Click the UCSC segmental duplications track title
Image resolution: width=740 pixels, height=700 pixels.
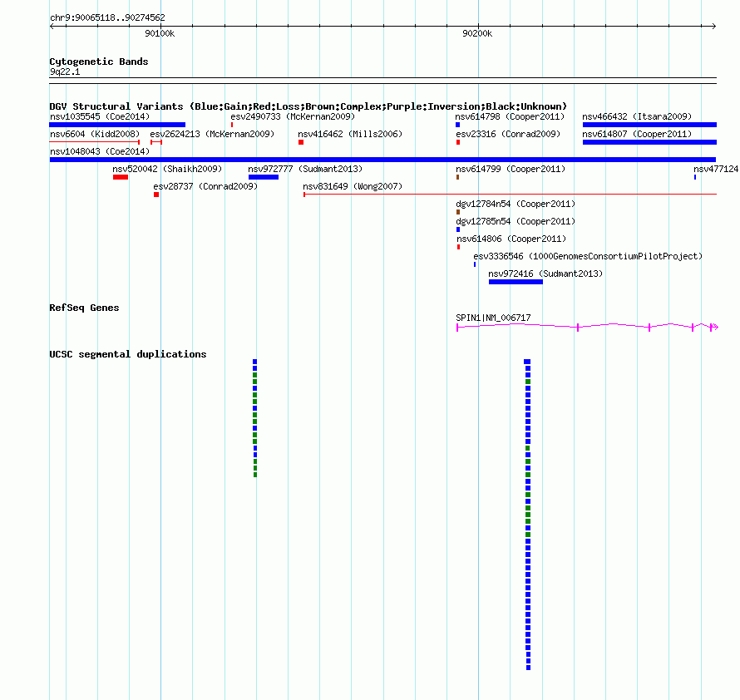tap(128, 354)
